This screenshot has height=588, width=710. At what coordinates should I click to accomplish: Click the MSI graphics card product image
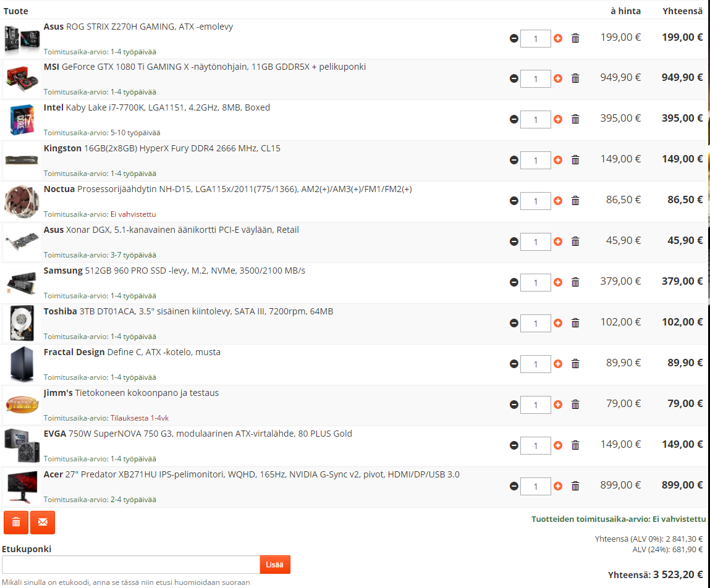(x=22, y=78)
